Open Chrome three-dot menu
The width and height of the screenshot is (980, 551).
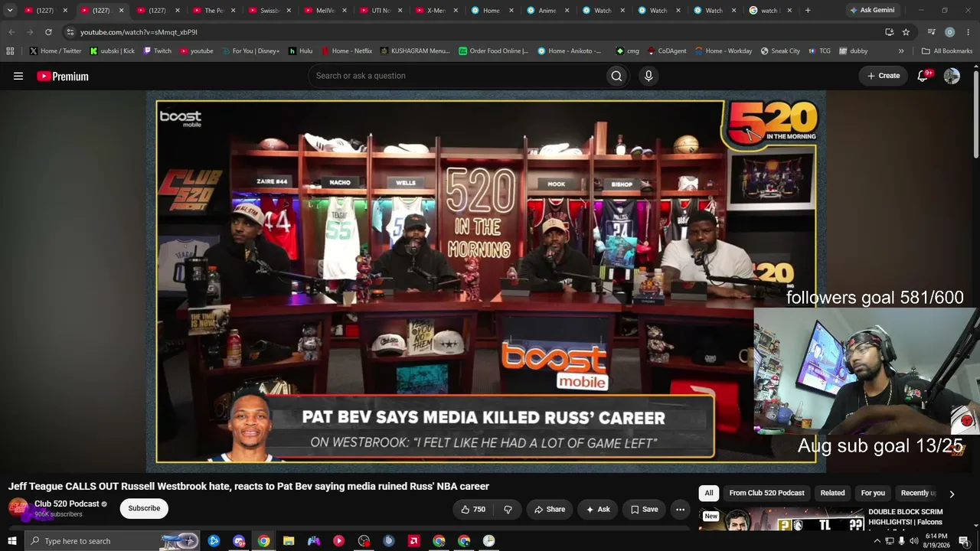pyautogui.click(x=969, y=32)
